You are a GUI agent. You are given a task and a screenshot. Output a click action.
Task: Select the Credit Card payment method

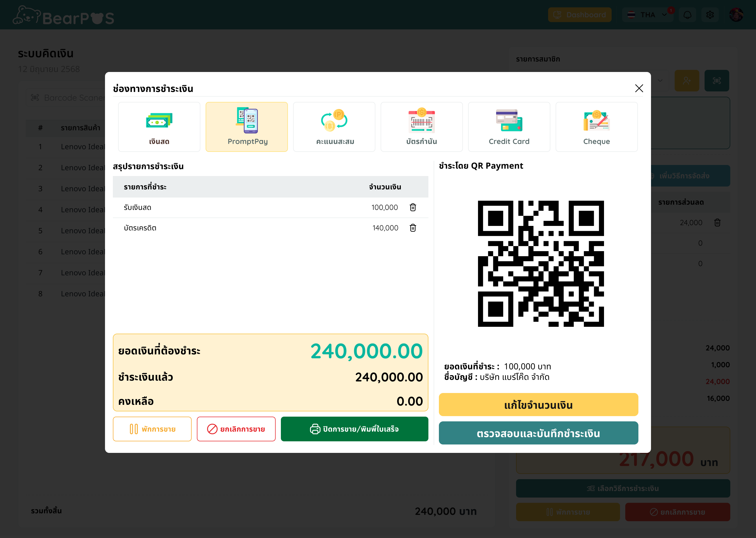[x=509, y=127]
